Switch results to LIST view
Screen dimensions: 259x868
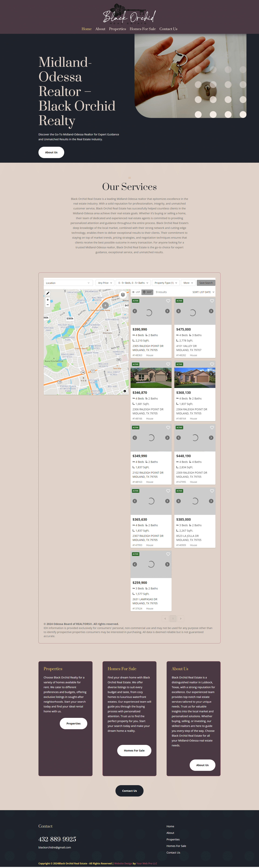click(136, 292)
